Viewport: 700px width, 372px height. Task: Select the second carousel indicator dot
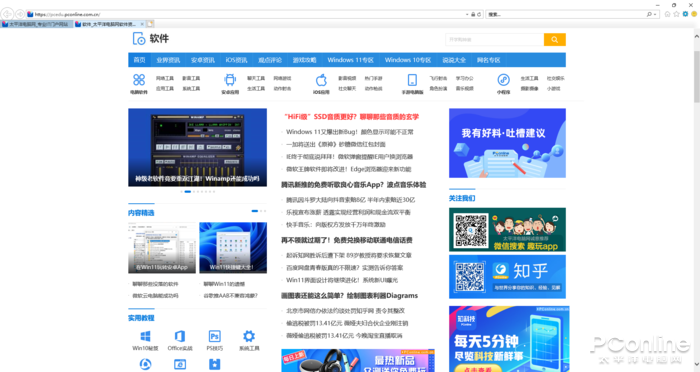tap(188, 192)
